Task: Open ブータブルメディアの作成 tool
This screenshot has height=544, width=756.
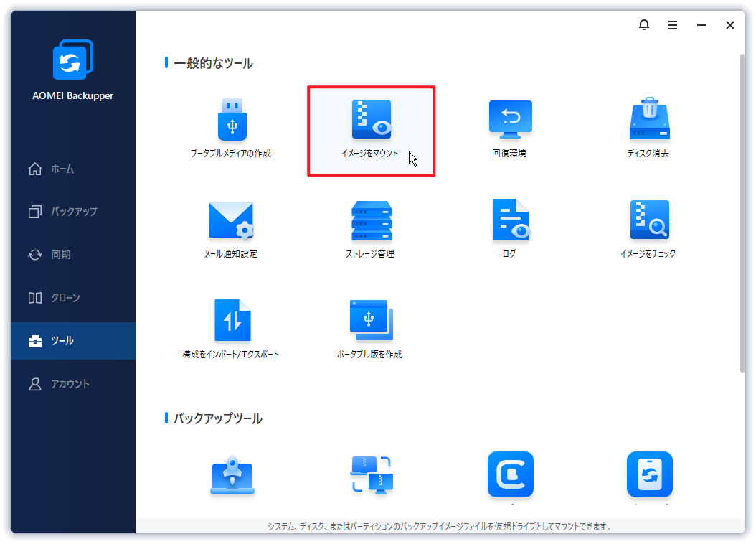Action: click(x=231, y=128)
